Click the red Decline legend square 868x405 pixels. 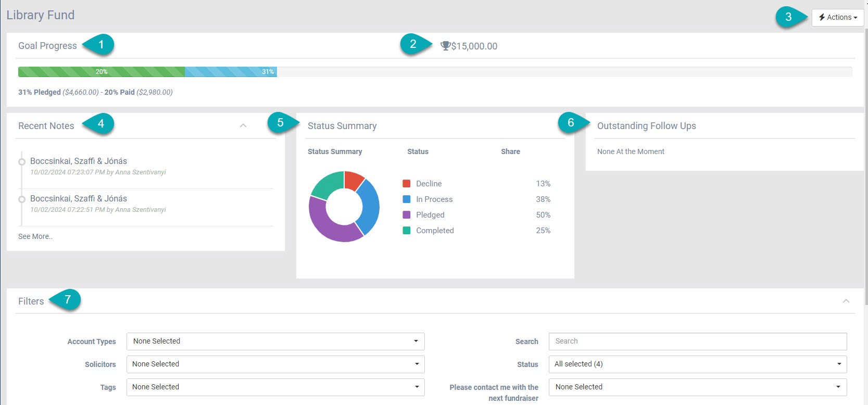(x=407, y=184)
